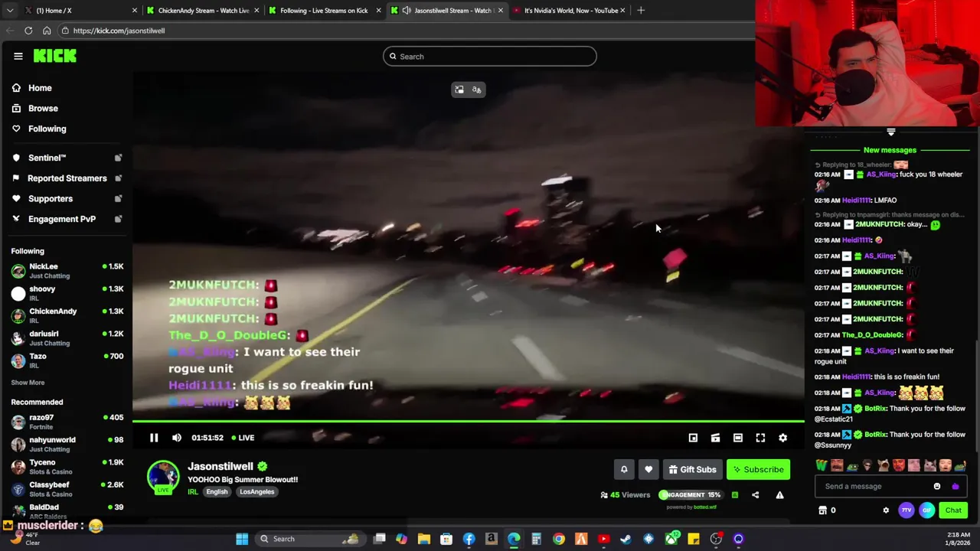Open Steam from the taskbar
980x551 pixels.
pos(626,539)
